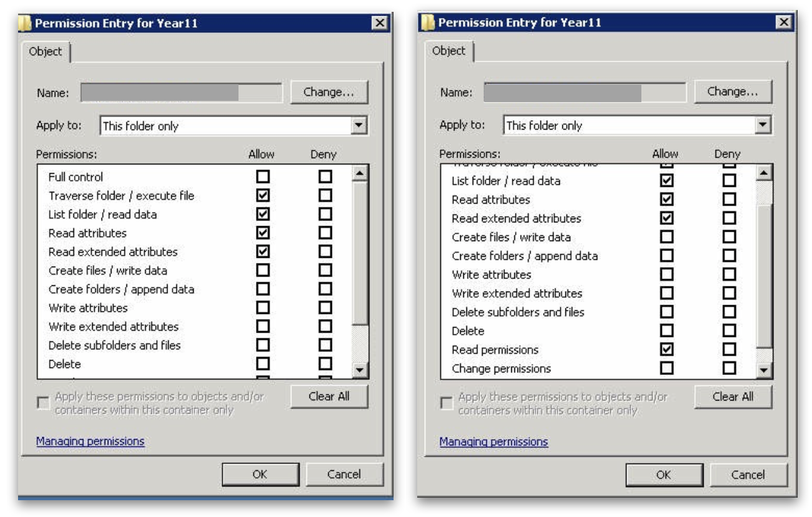The image size is (812, 517).
Task: Click the folder icon in left dialog title bar
Action: (x=26, y=24)
